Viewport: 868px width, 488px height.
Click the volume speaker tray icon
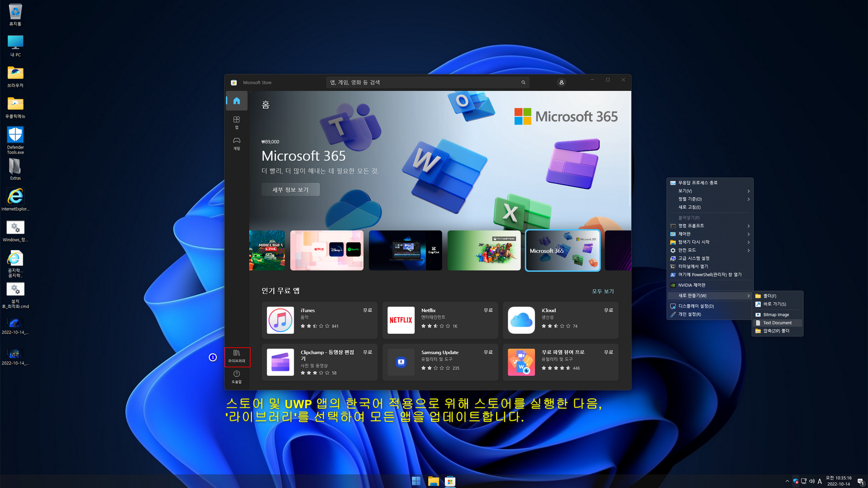pos(812,481)
